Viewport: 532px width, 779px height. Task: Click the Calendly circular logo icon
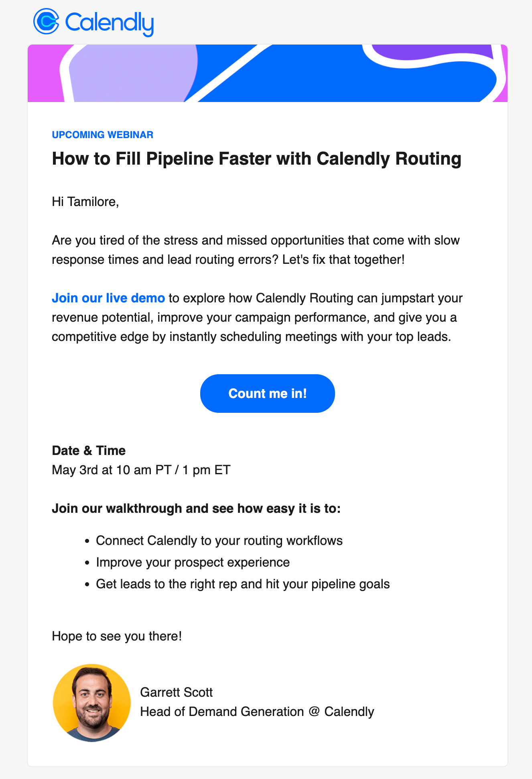46,21
